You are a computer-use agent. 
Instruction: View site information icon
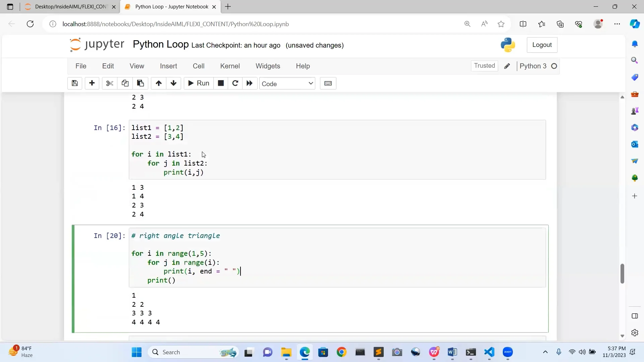53,24
